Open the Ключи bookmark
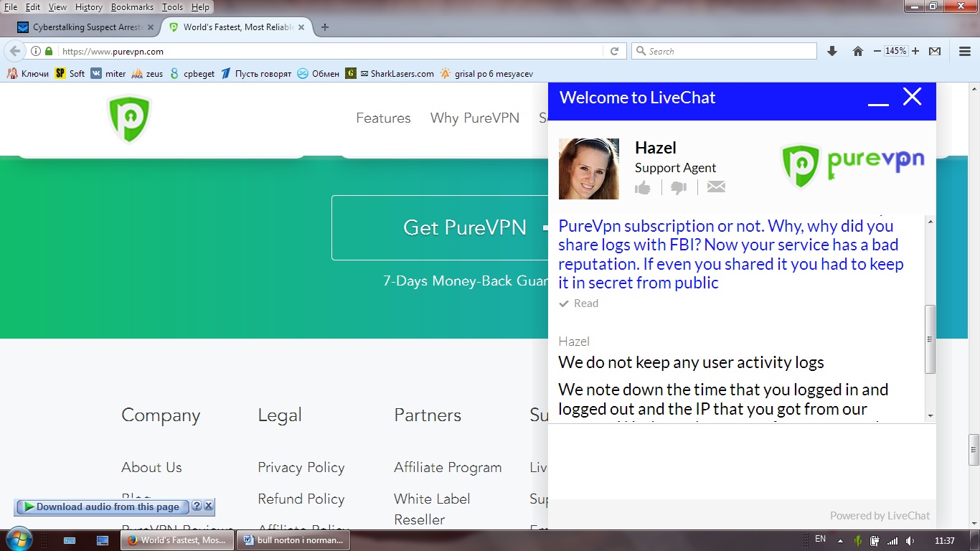The image size is (980, 551). point(28,73)
